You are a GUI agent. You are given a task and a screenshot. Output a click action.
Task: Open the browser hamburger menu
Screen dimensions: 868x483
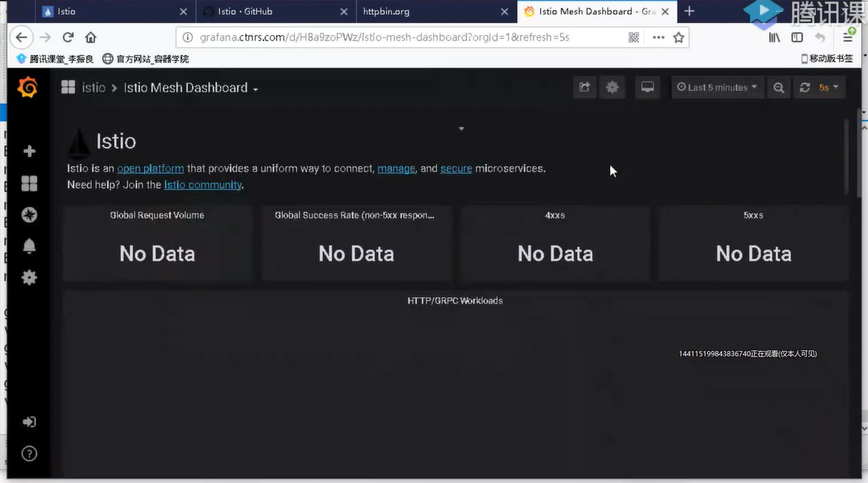pos(847,37)
